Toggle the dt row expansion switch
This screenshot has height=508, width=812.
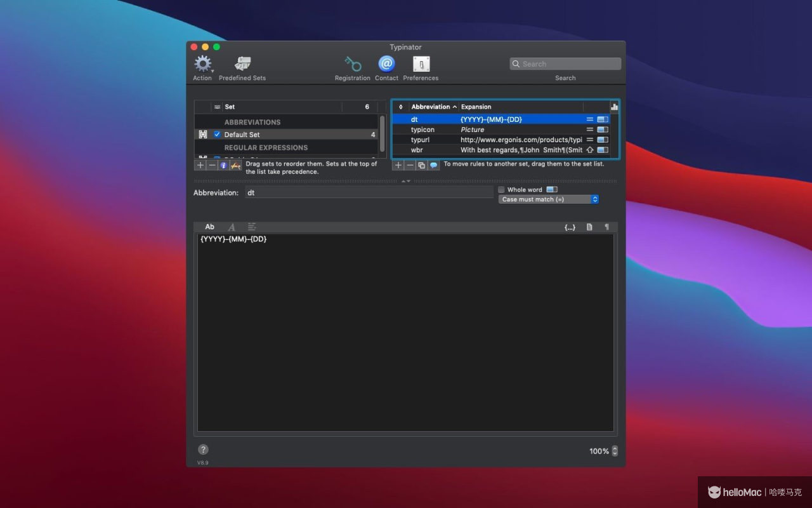[603, 119]
